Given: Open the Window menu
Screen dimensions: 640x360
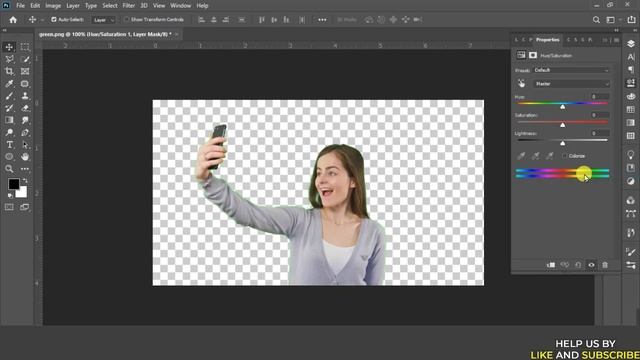Looking at the screenshot, I should tap(180, 6).
